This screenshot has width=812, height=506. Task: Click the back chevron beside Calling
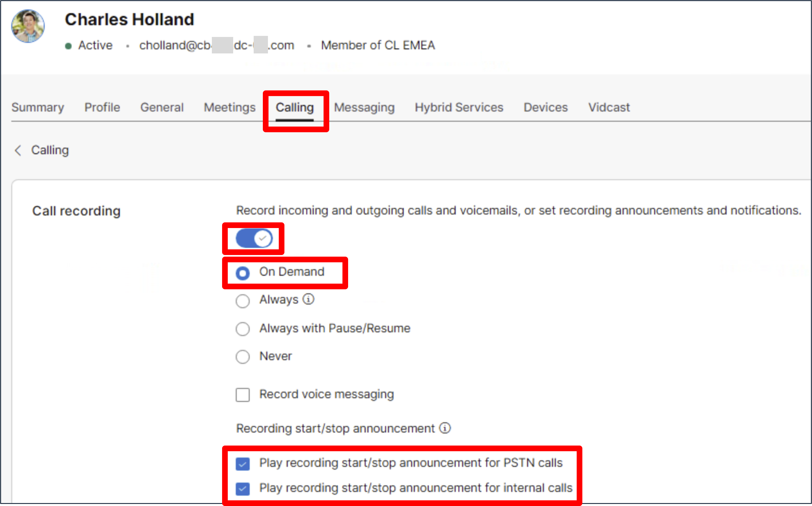click(x=18, y=150)
